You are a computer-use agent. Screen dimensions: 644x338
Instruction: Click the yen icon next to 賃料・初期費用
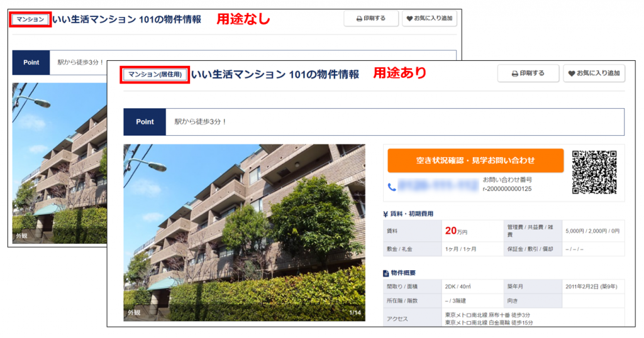[x=386, y=214]
